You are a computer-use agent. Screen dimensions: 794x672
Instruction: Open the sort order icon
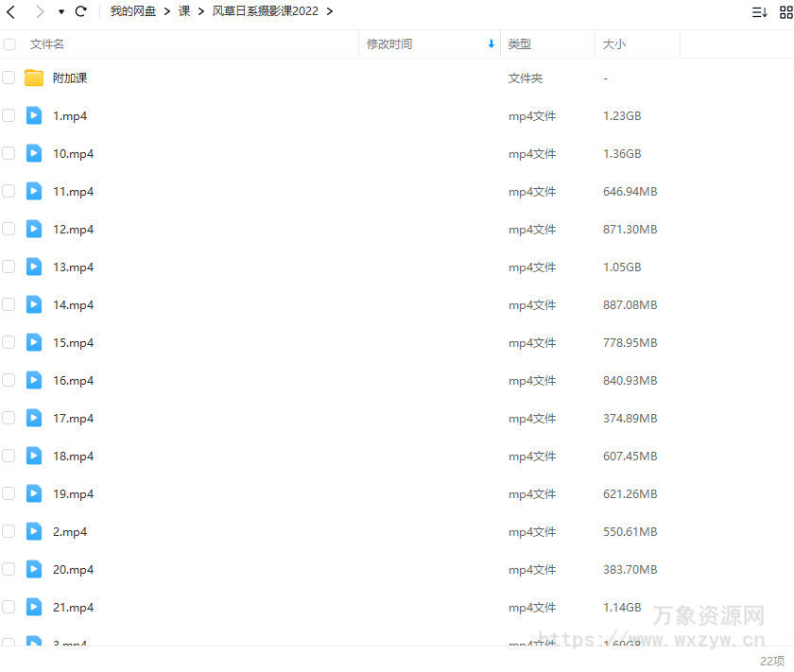758,11
